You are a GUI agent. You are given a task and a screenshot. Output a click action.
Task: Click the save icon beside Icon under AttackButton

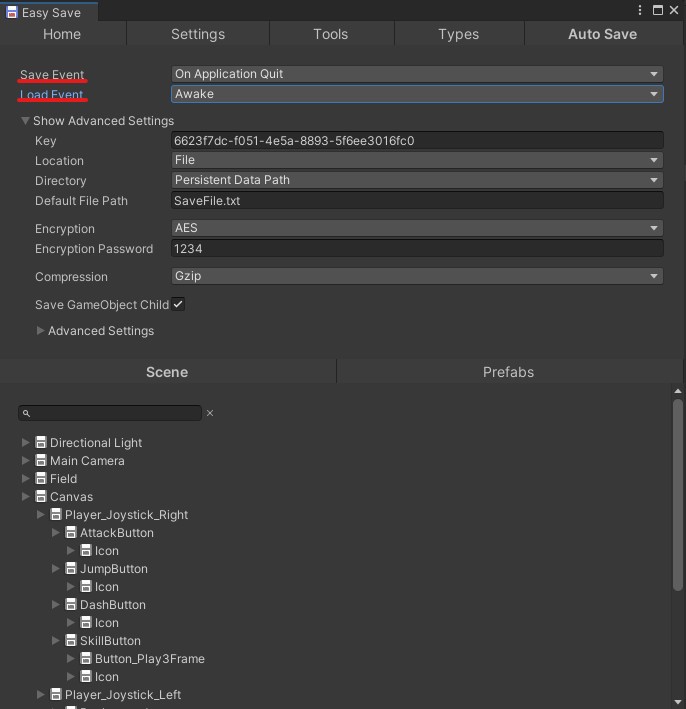[x=85, y=550]
